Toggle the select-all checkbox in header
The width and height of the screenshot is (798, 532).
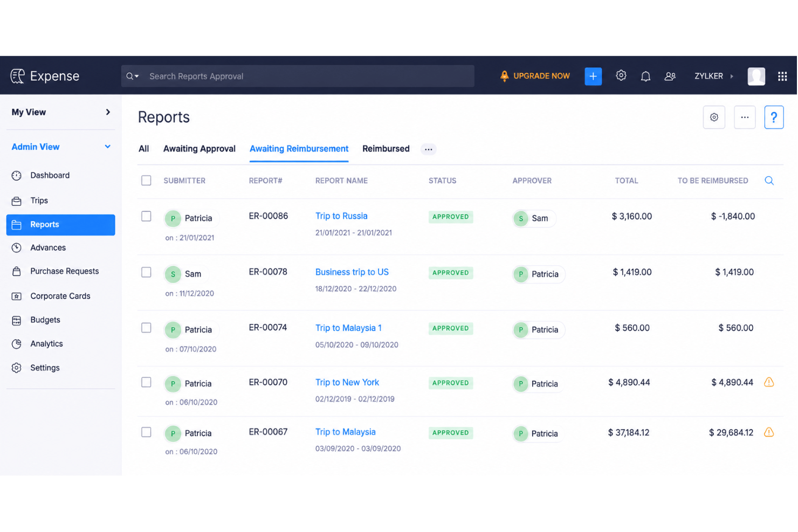click(146, 181)
